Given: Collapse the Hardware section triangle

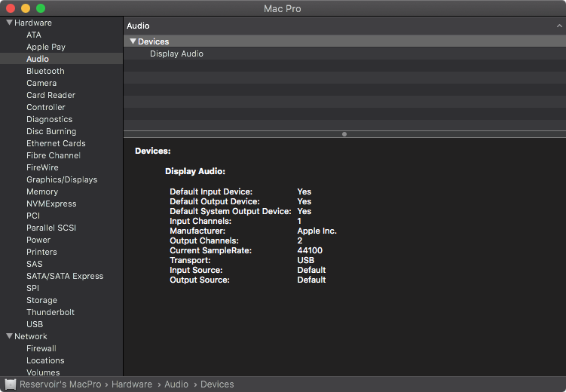Looking at the screenshot, I should tap(10, 23).
